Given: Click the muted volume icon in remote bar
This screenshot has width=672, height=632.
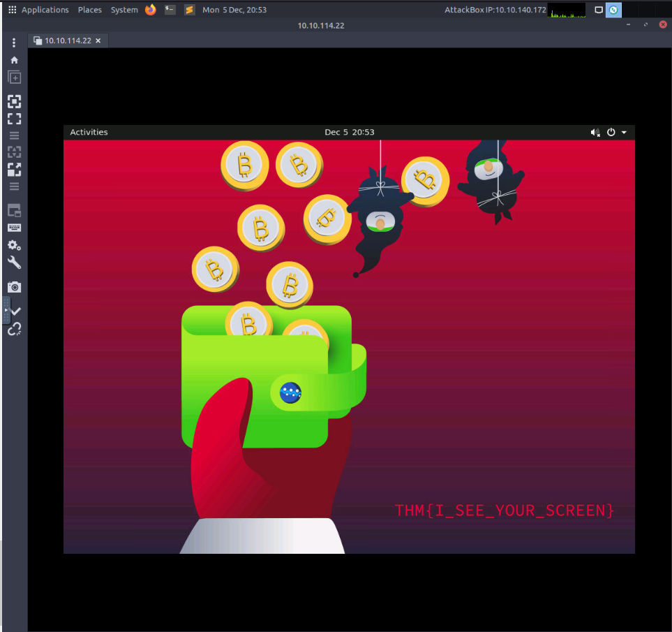Looking at the screenshot, I should pyautogui.click(x=595, y=133).
